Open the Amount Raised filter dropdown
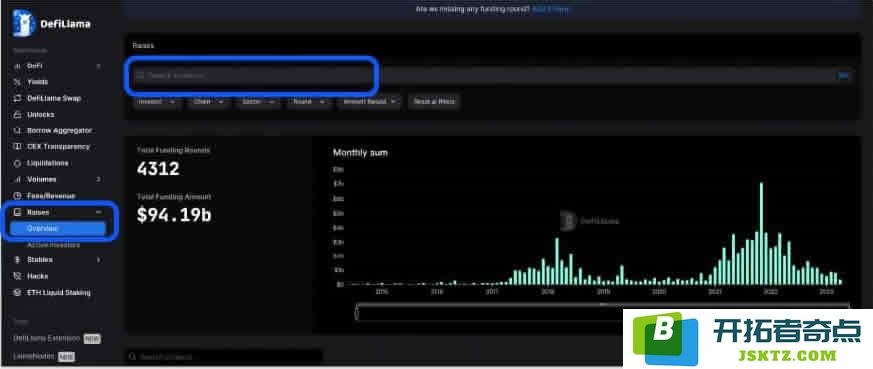This screenshot has width=873, height=369. tap(369, 102)
